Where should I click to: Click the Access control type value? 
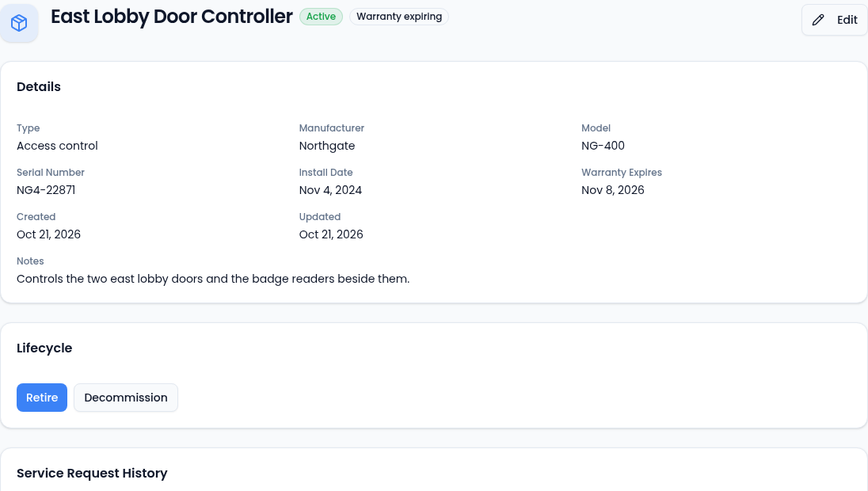(x=57, y=146)
